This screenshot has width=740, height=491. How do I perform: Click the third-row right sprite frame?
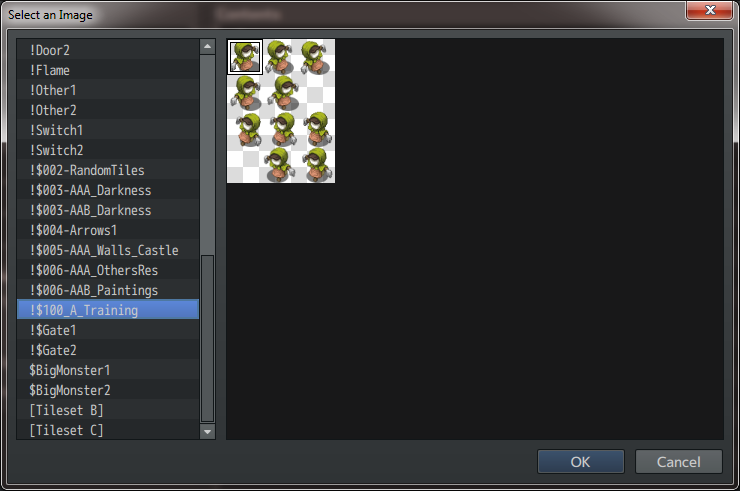coord(317,129)
